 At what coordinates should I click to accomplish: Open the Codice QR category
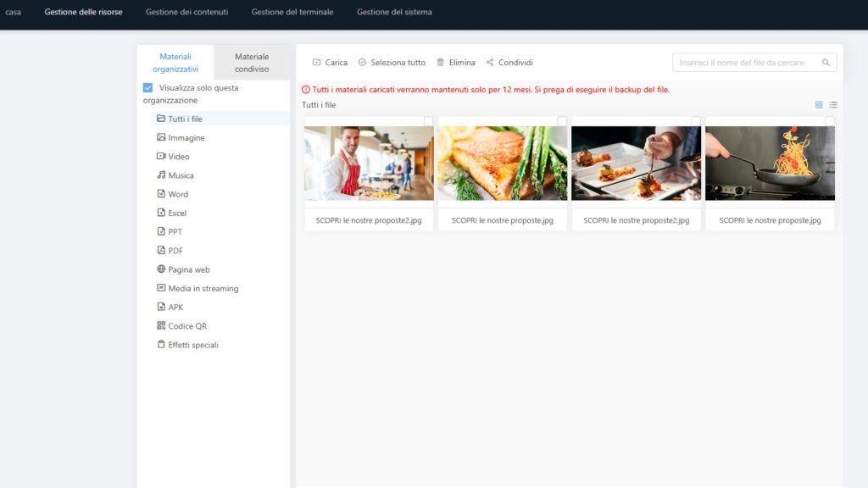pyautogui.click(x=186, y=326)
